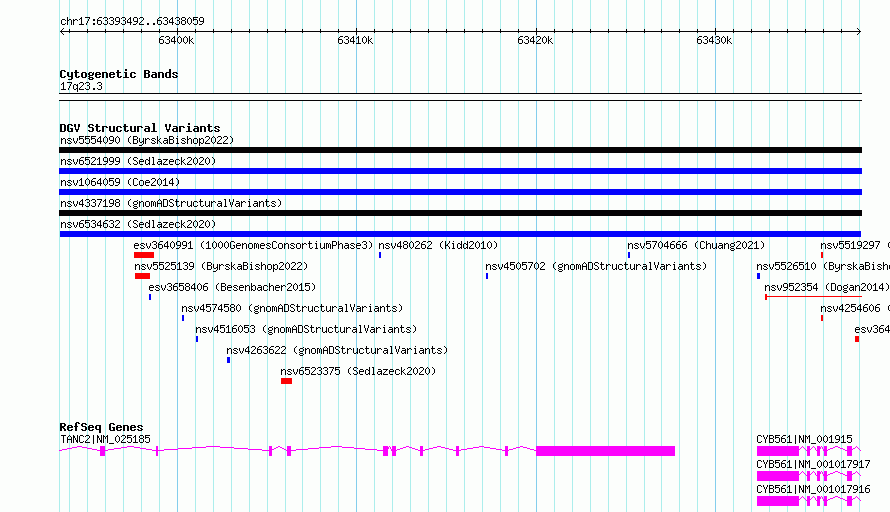This screenshot has width=890, height=512.
Task: Open nsv5704666 (Chuang2021) label
Action: [696, 245]
